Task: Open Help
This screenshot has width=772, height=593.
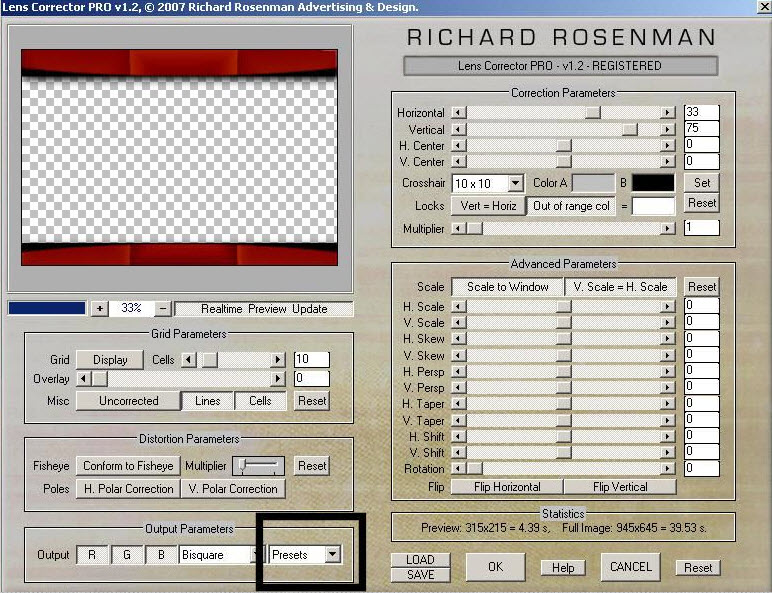Action: click(563, 567)
